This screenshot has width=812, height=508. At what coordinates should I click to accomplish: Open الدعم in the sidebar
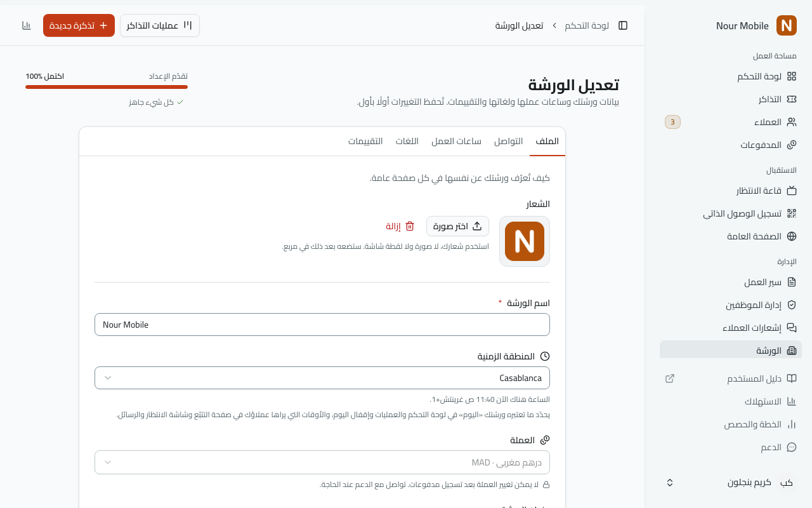pyautogui.click(x=731, y=447)
